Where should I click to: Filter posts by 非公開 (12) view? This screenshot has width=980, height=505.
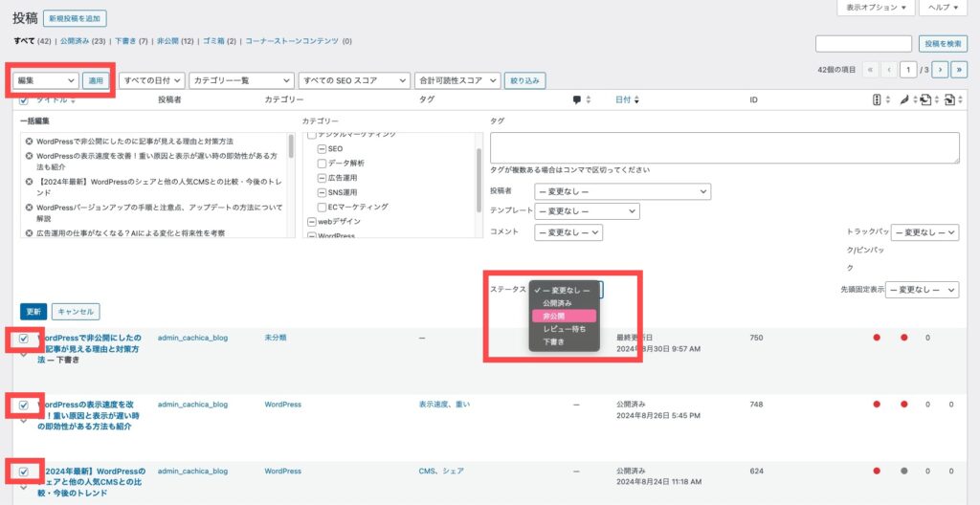pyautogui.click(x=175, y=41)
